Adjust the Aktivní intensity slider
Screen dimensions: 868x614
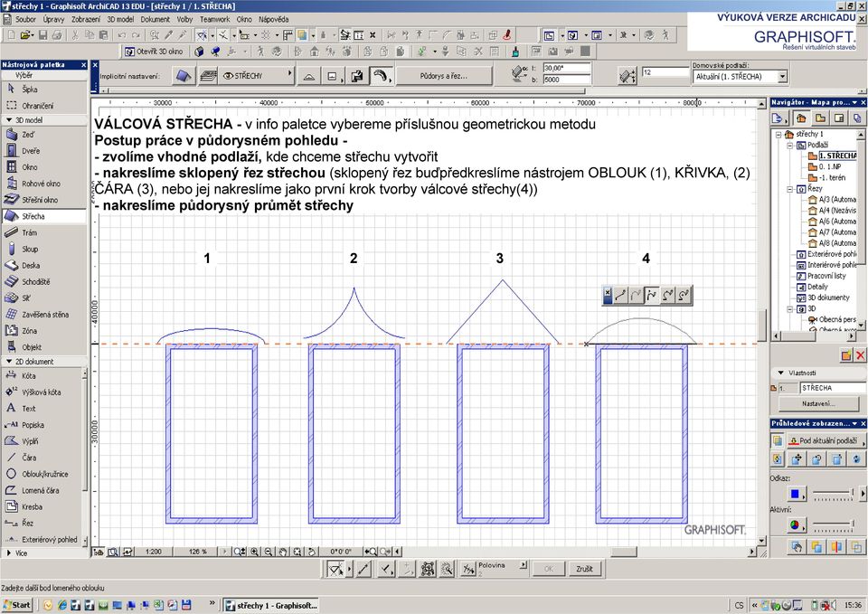pyautogui.click(x=835, y=524)
